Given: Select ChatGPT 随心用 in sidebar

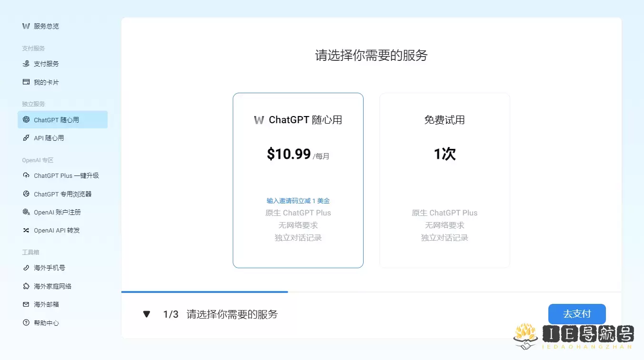Looking at the screenshot, I should [62, 120].
